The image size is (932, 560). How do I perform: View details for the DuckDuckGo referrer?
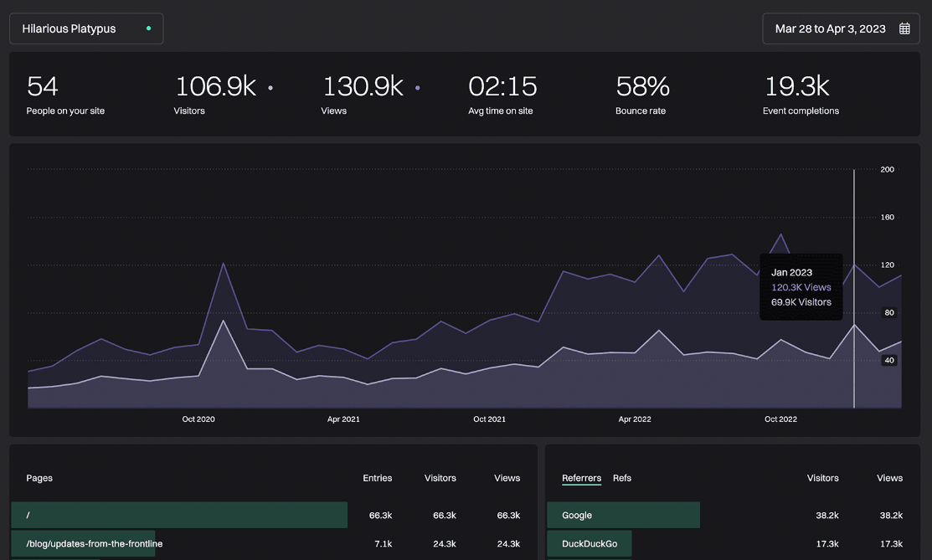click(589, 543)
